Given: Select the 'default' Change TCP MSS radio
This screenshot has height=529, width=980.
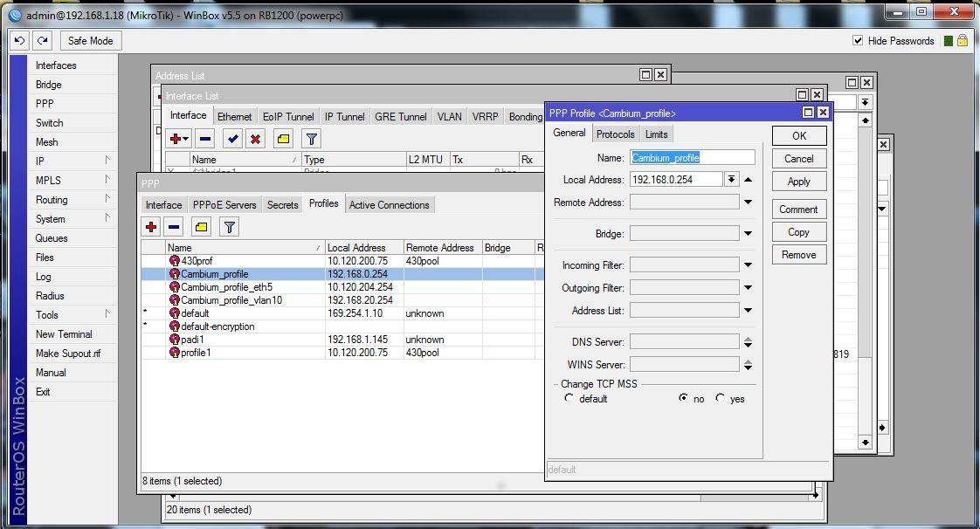Looking at the screenshot, I should pyautogui.click(x=569, y=398).
